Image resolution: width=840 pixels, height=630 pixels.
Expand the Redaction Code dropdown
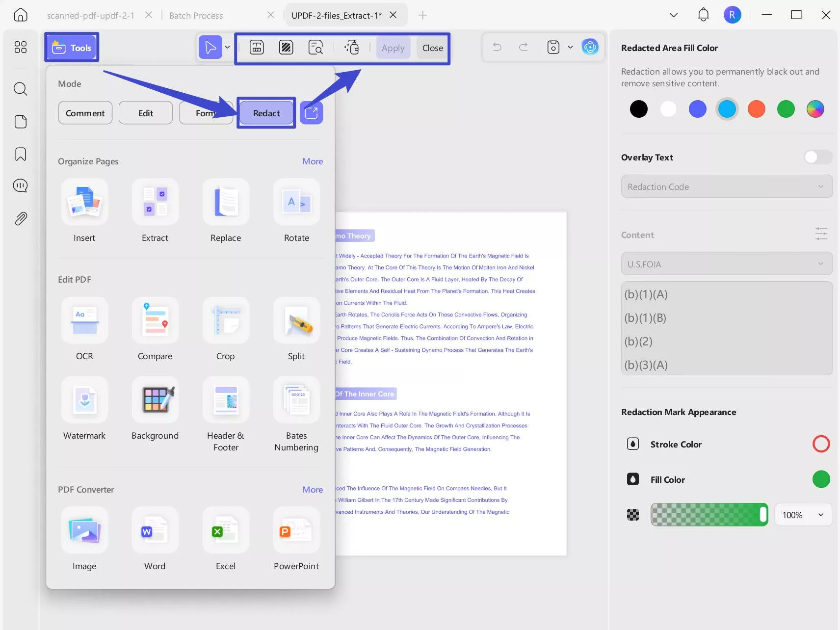[x=726, y=187]
